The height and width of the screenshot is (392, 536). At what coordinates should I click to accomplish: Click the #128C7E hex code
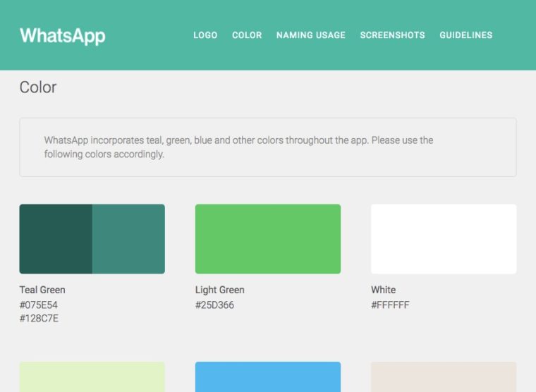tap(39, 319)
